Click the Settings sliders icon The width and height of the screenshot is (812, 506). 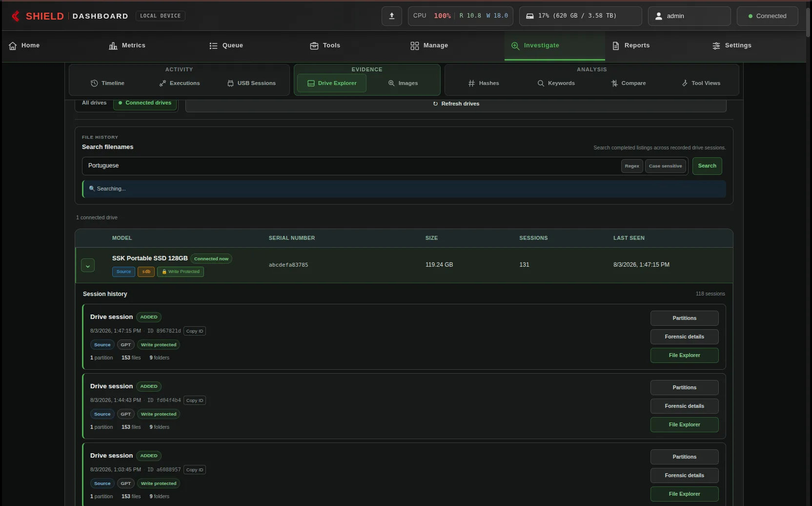(716, 46)
